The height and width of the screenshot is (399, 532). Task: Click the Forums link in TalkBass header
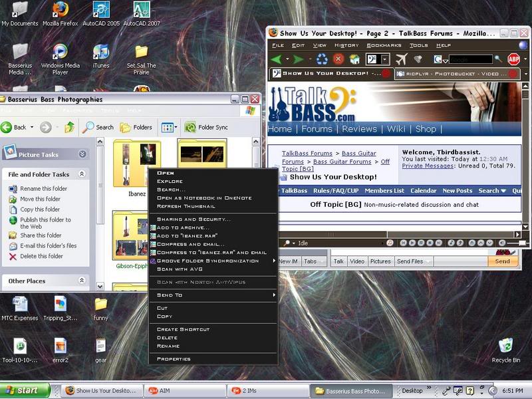click(317, 129)
